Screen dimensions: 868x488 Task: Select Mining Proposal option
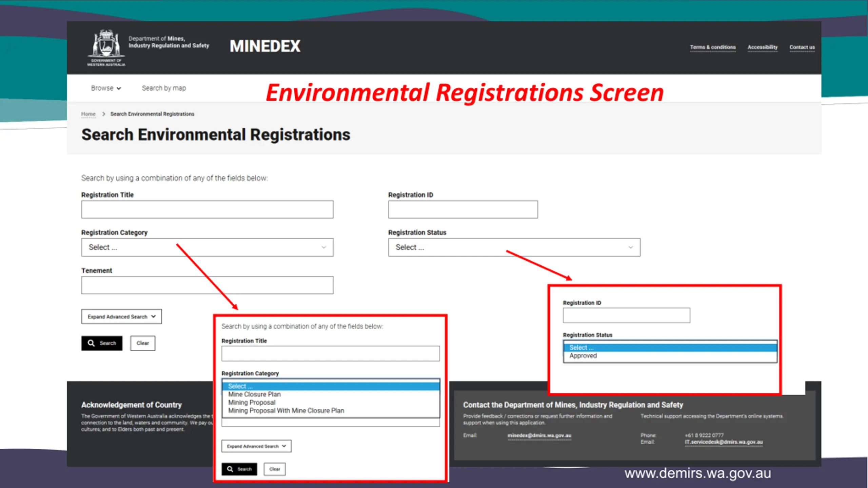331,402
